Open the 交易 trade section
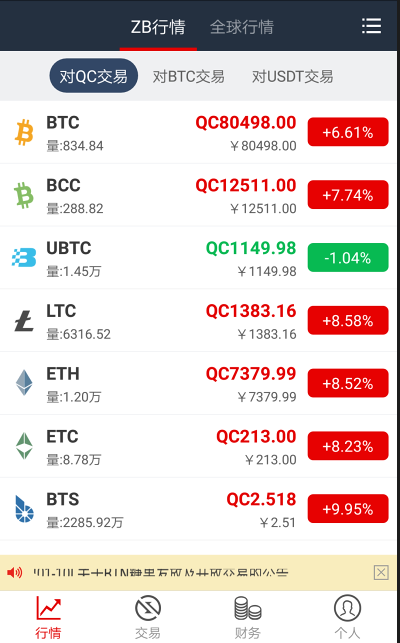 [x=148, y=617]
